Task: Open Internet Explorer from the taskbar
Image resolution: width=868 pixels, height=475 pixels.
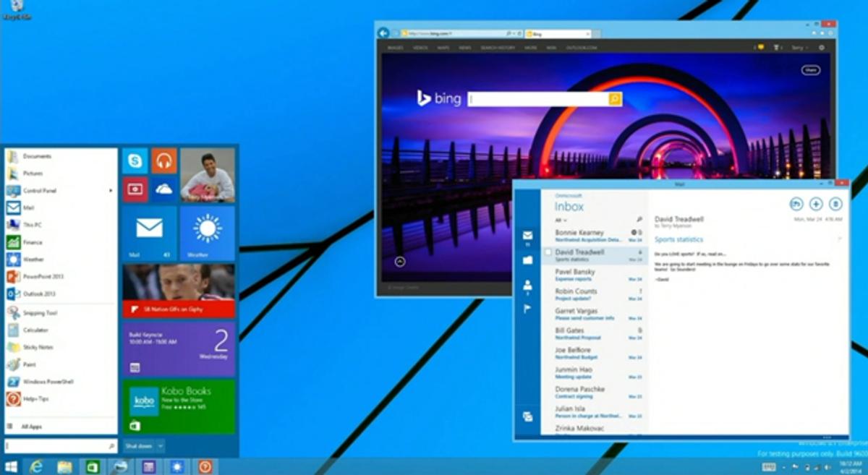Action: [36, 466]
